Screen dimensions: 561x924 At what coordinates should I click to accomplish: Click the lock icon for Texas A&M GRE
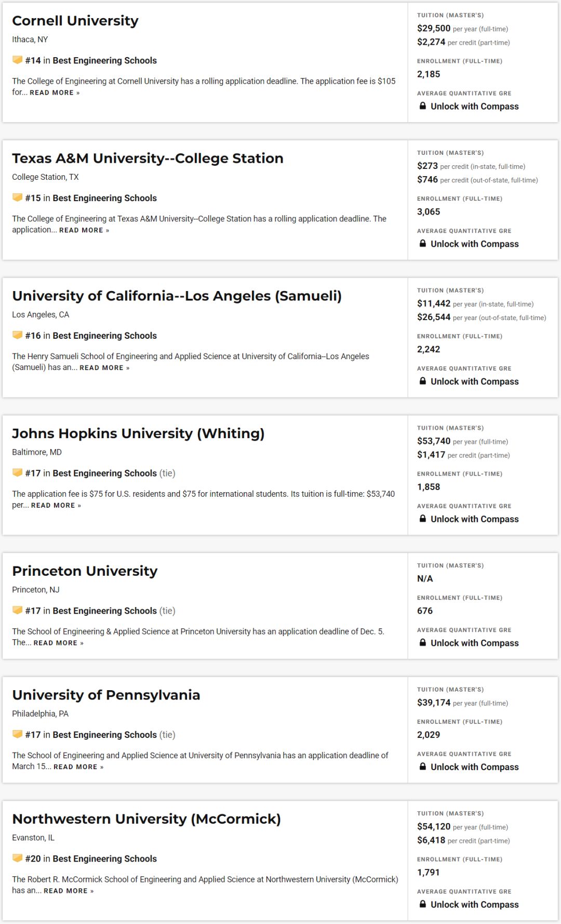coord(423,244)
